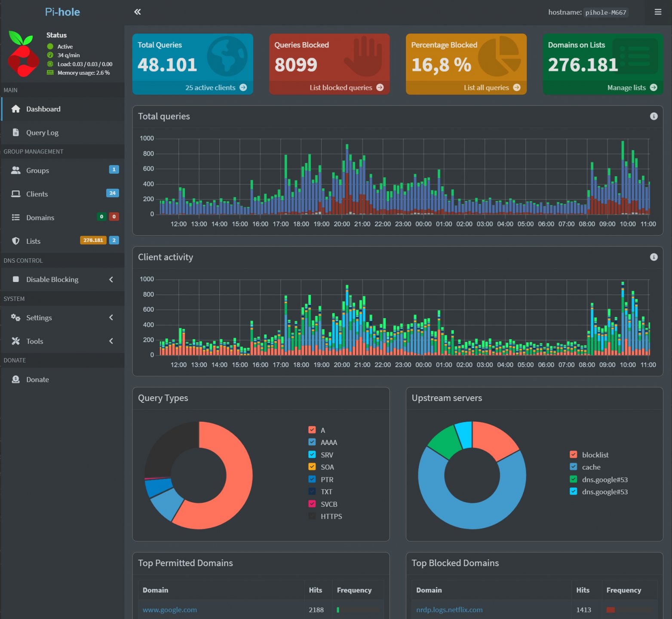Screen dimensions: 672x619
Task: Toggle the SVCB query type checkbox
Action: coord(312,504)
